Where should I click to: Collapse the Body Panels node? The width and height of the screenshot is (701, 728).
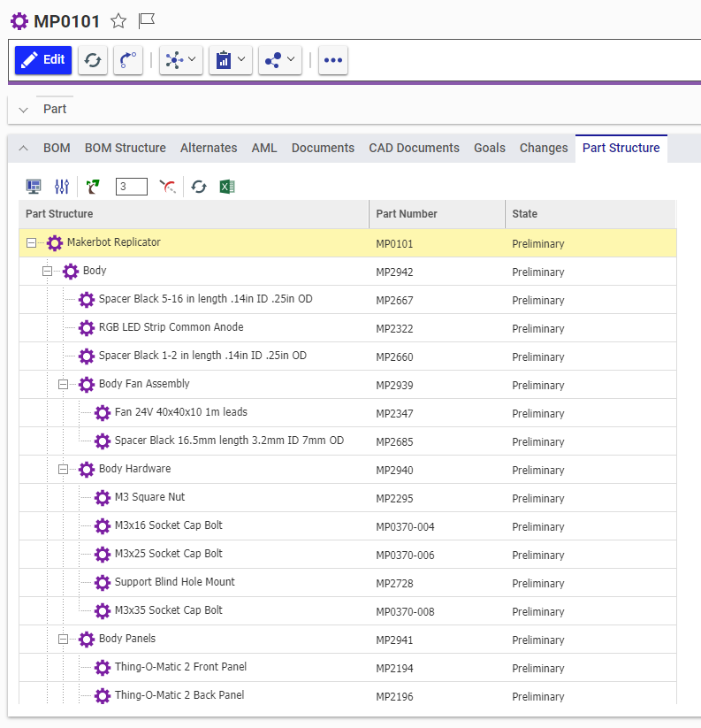[x=63, y=640]
